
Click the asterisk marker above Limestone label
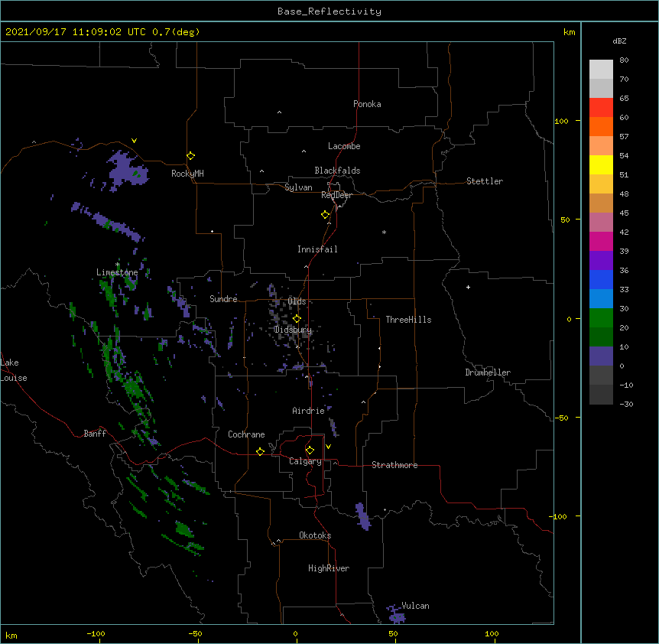118,265
